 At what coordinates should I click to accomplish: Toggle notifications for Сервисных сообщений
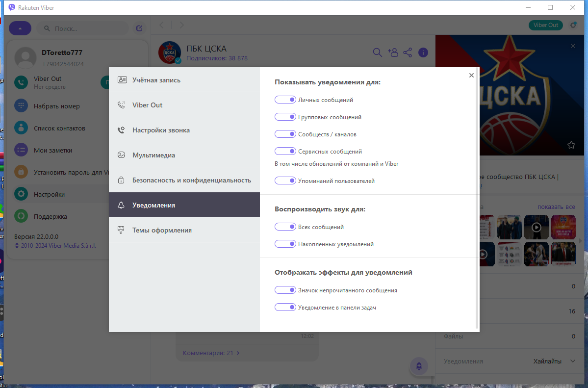(285, 151)
